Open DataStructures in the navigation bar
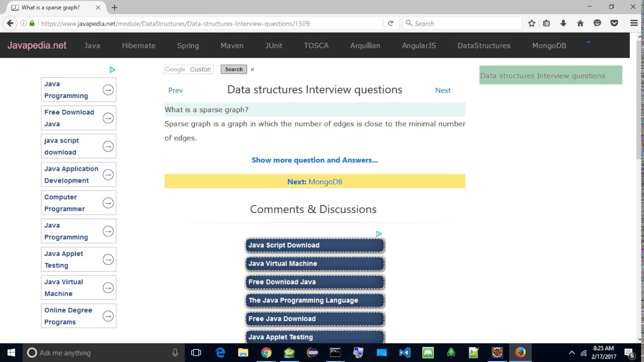Screen dimensions: 644x362 [x=484, y=45]
